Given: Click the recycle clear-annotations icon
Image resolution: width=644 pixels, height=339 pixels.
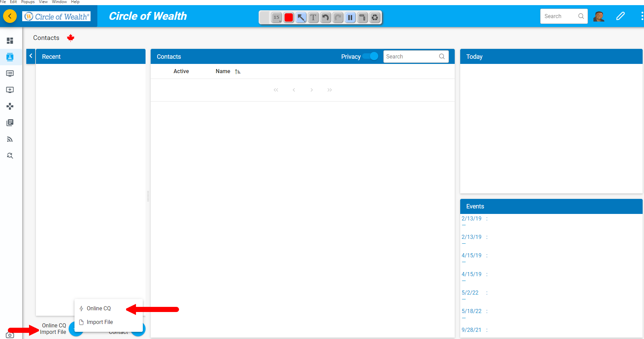Looking at the screenshot, I should pyautogui.click(x=375, y=17).
